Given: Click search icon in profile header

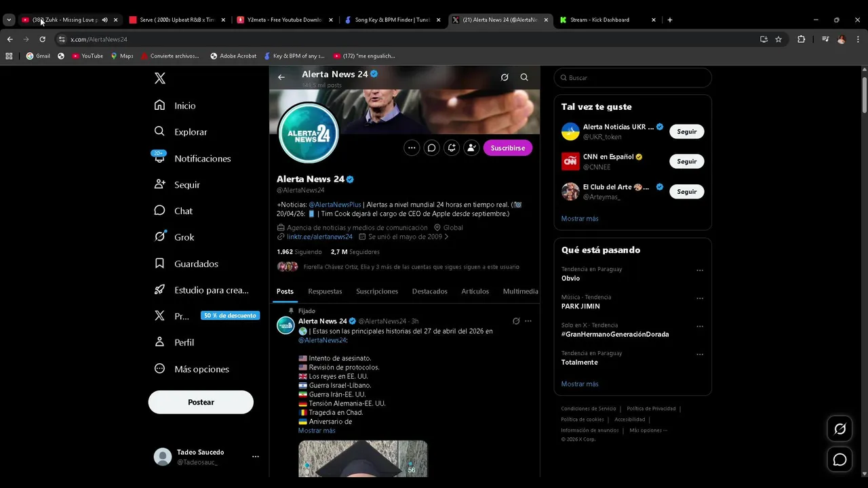Looking at the screenshot, I should point(524,77).
